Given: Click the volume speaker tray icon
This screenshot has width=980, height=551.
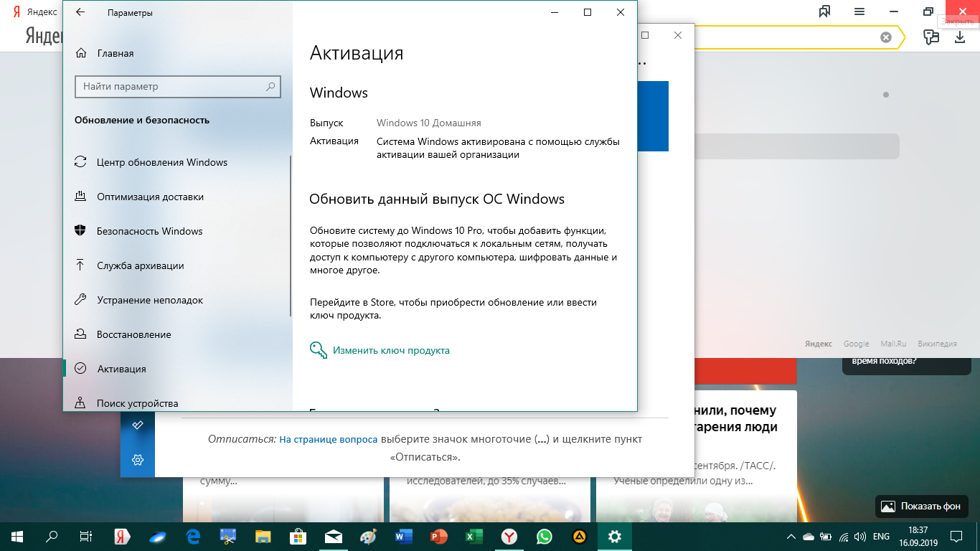Looking at the screenshot, I should tap(861, 536).
